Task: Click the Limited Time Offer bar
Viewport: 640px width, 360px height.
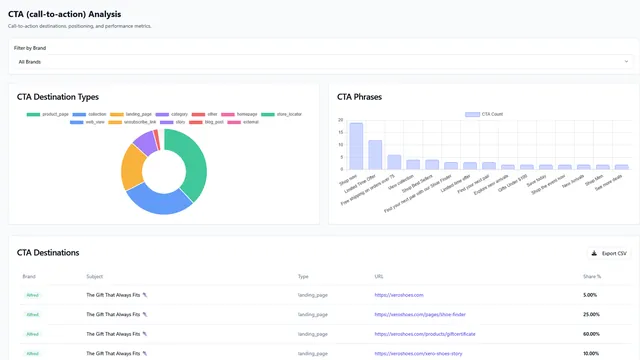Action: [x=375, y=155]
